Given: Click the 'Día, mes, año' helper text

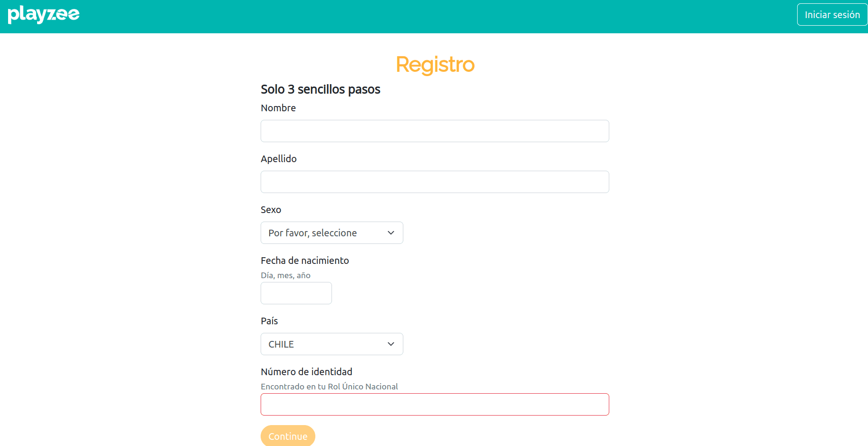Looking at the screenshot, I should [x=285, y=275].
